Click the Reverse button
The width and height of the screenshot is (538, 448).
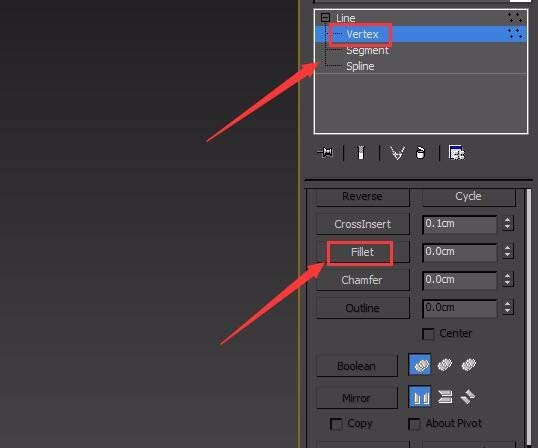(x=362, y=197)
